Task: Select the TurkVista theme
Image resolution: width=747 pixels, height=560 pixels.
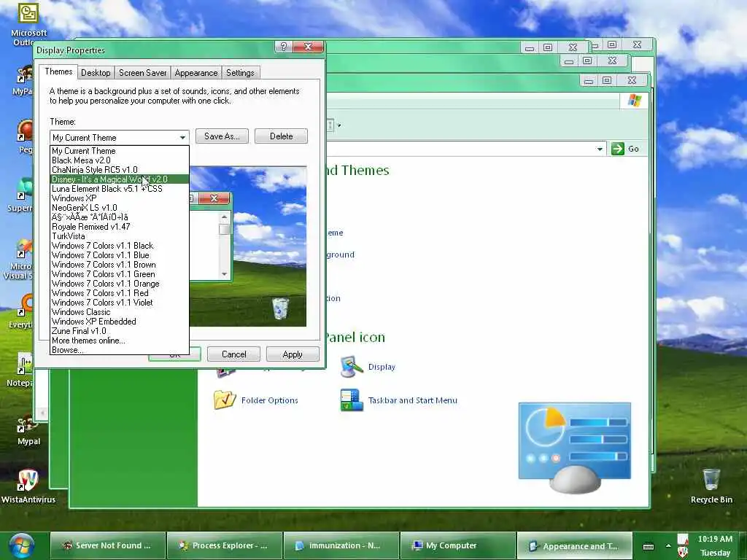Action: [x=119, y=236]
